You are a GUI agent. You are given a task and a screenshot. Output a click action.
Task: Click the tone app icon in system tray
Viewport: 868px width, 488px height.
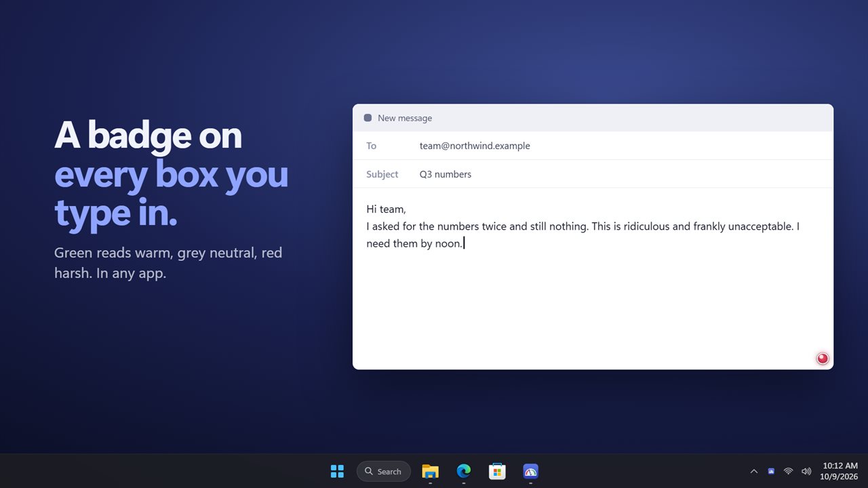(x=771, y=471)
